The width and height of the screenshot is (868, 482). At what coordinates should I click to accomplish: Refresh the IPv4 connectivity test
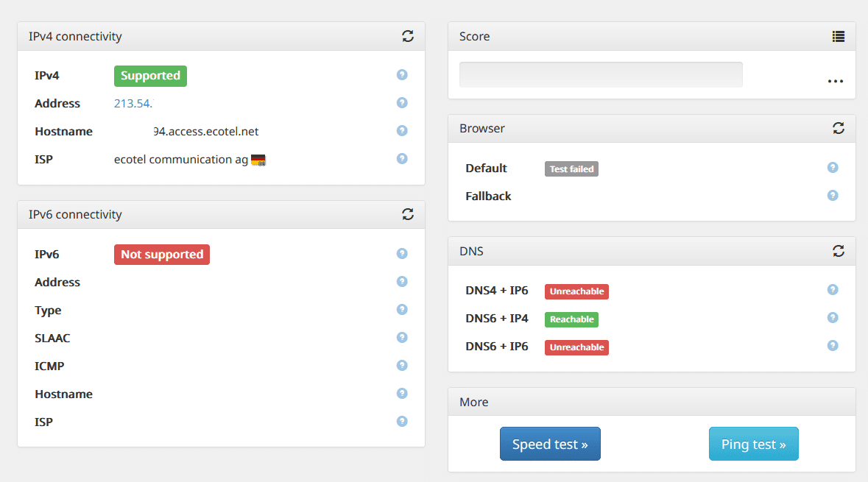point(407,36)
